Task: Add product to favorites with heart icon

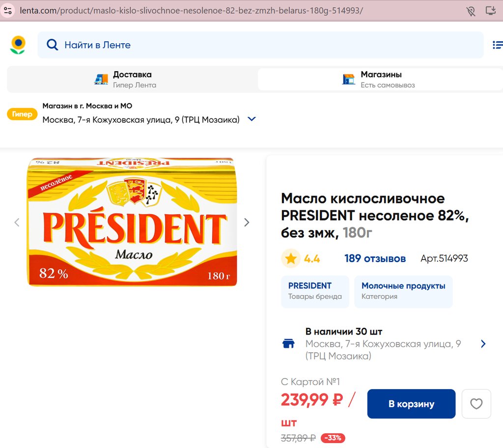Action: pos(476,404)
